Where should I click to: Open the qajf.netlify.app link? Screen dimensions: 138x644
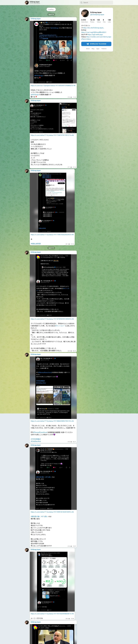tap(95, 34)
